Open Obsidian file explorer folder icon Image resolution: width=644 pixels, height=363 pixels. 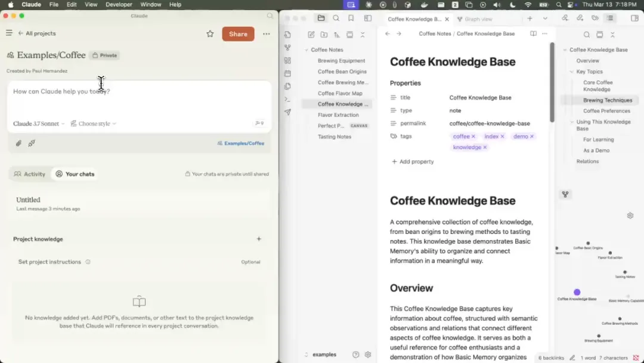(x=321, y=18)
